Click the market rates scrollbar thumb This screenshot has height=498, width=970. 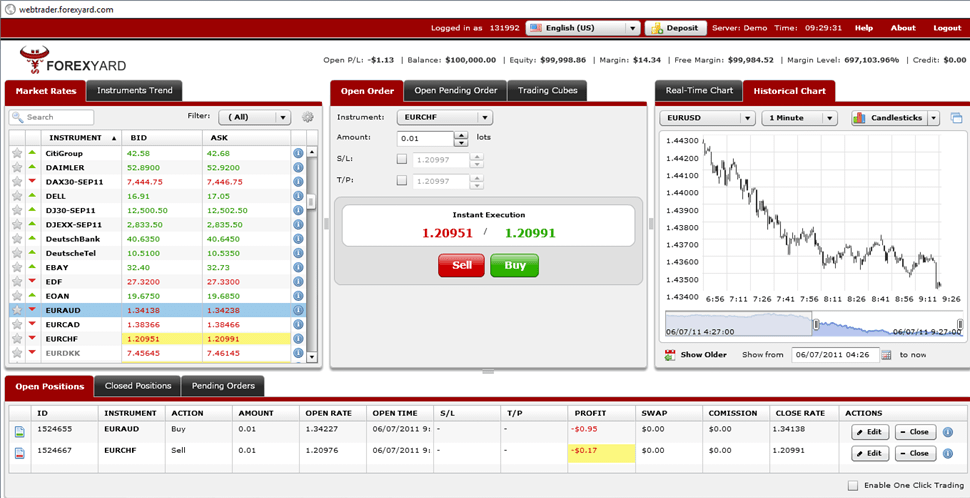[x=312, y=201]
